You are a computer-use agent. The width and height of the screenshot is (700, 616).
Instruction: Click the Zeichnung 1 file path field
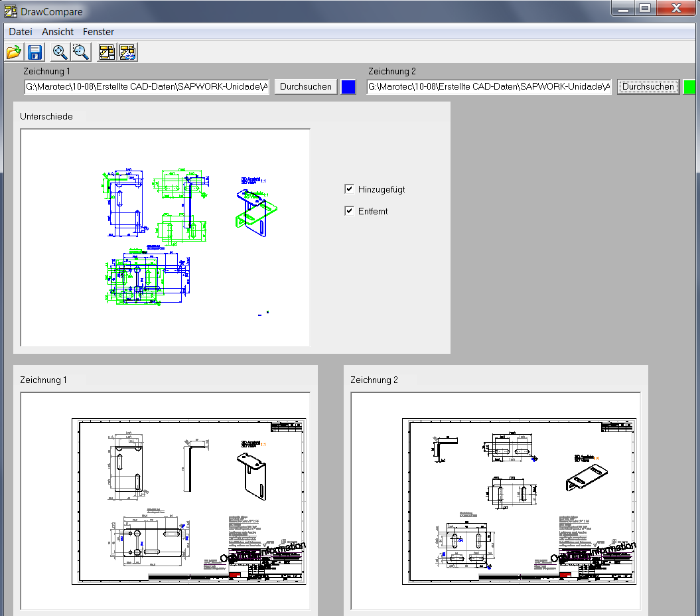(x=146, y=86)
